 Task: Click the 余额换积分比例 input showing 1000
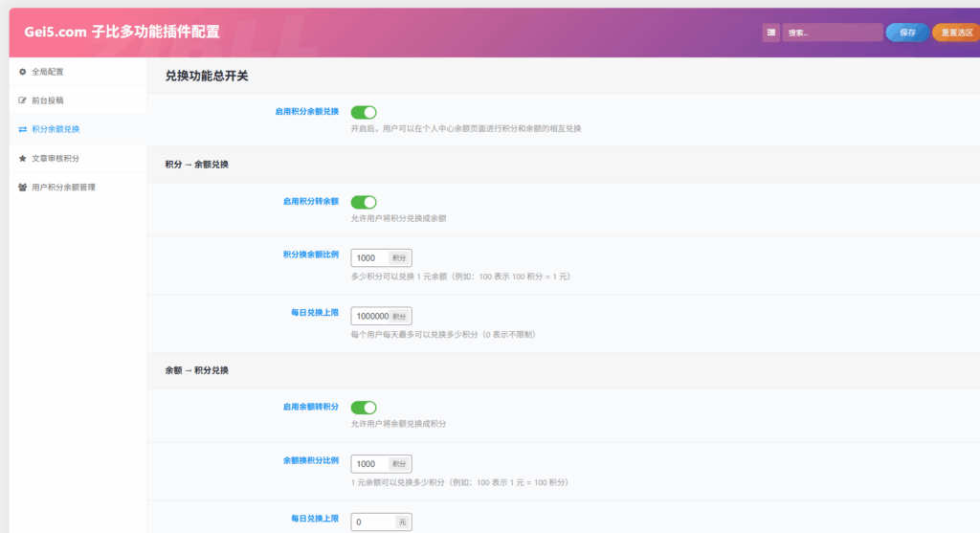[x=381, y=464]
